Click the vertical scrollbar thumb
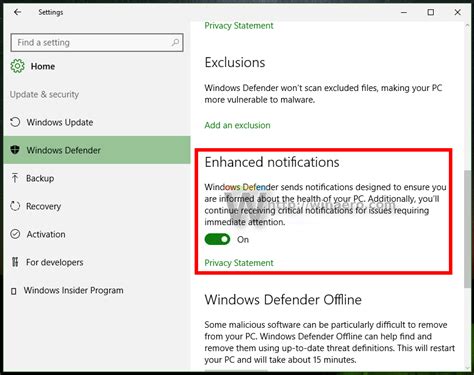This screenshot has height=375, width=474. pos(467,229)
